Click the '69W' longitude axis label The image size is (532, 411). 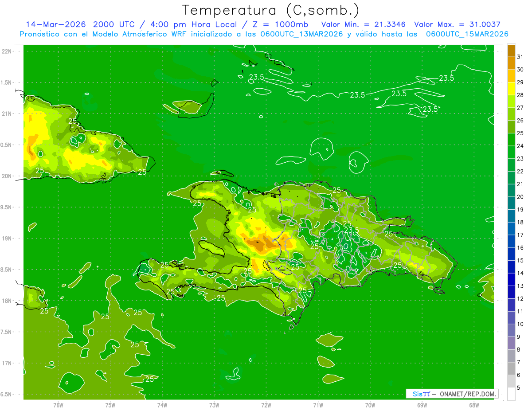tap(422, 405)
